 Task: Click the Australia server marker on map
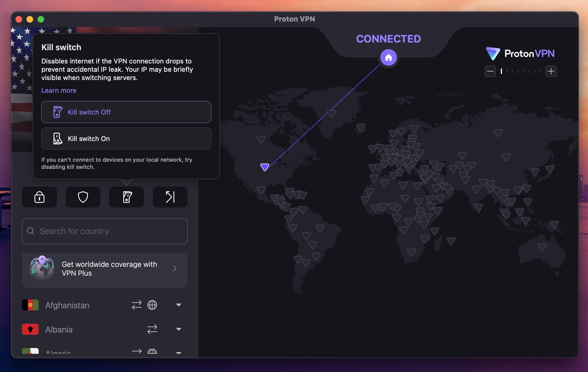coord(542,247)
